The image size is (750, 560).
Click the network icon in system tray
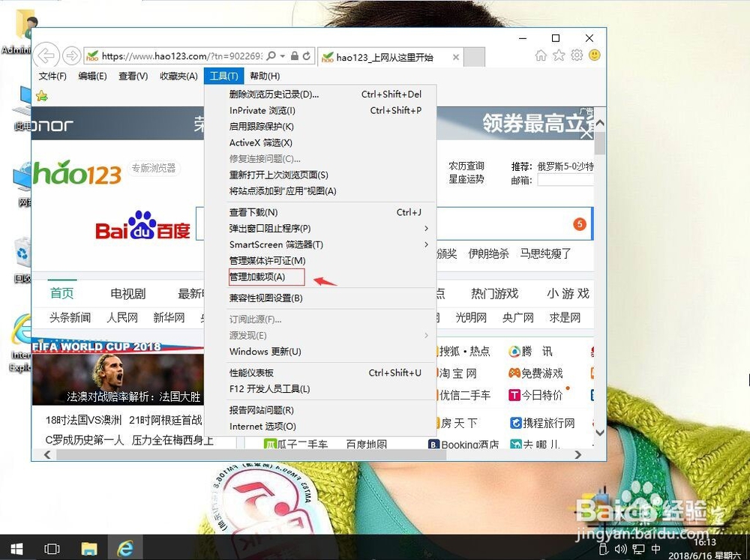tap(638, 549)
